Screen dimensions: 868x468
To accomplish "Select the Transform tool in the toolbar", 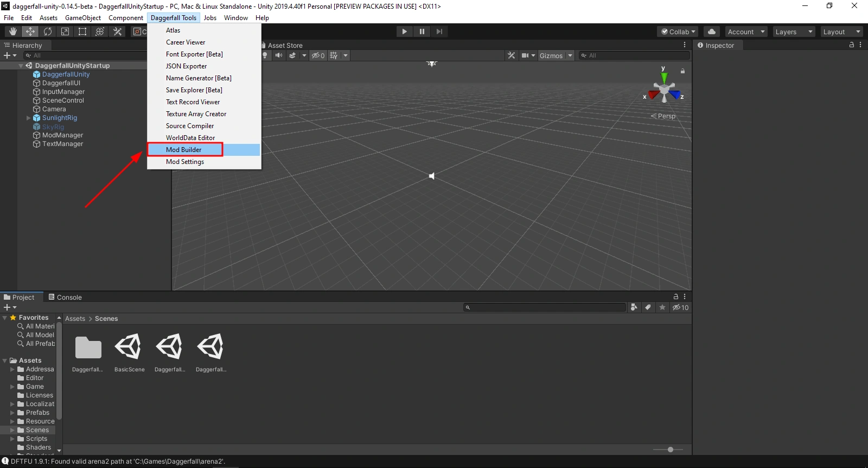I will [100, 31].
